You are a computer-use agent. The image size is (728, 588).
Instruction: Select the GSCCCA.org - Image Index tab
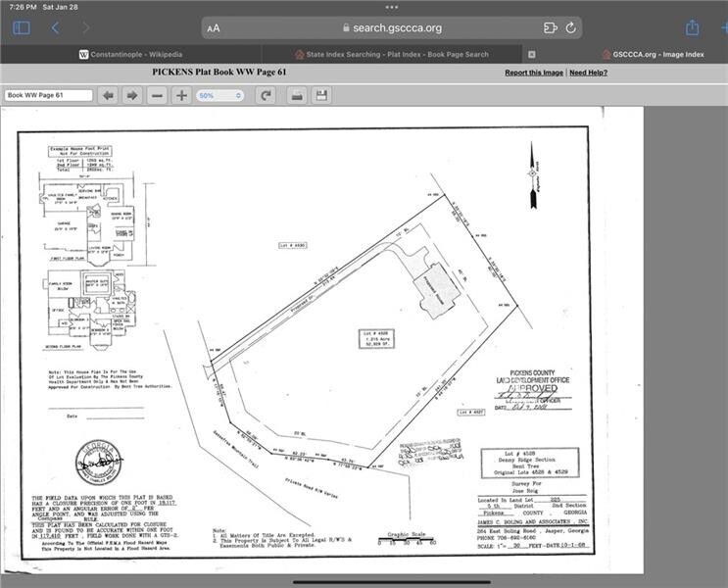pos(654,54)
